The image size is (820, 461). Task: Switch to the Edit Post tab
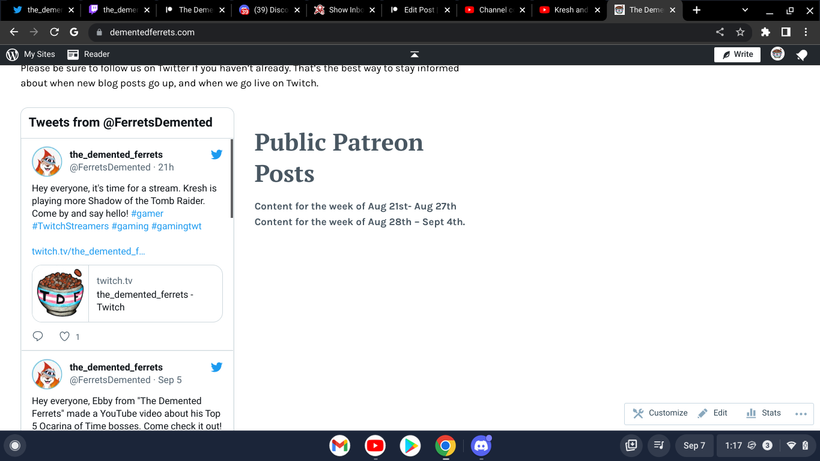(x=419, y=10)
